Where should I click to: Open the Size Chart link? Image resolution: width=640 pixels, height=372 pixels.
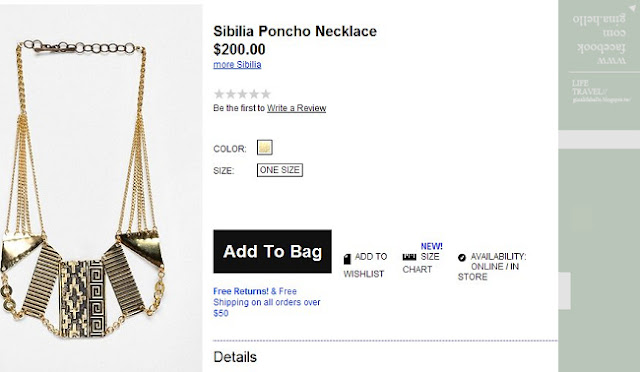click(421, 263)
